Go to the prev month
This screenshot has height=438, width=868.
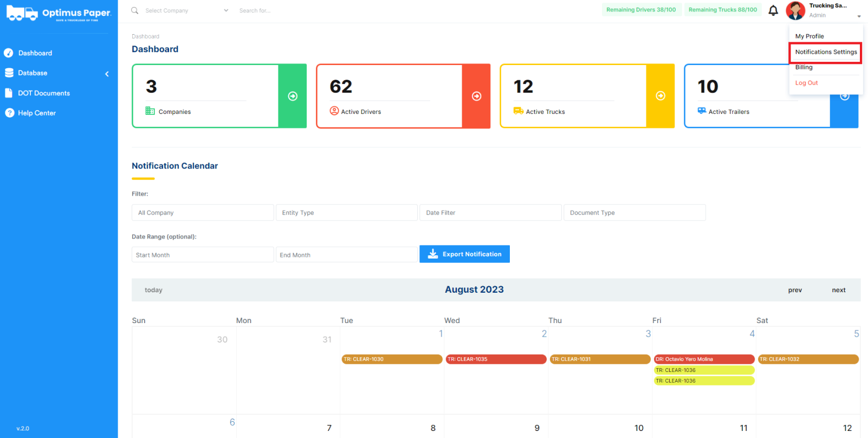click(x=795, y=290)
